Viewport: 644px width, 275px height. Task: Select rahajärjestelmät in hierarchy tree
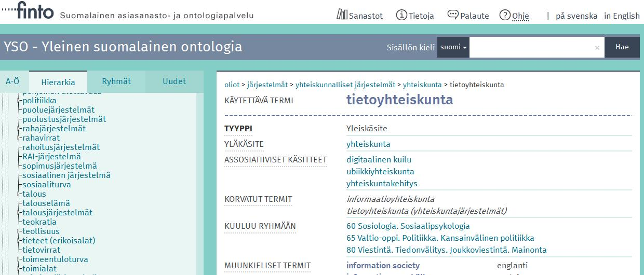click(54, 129)
